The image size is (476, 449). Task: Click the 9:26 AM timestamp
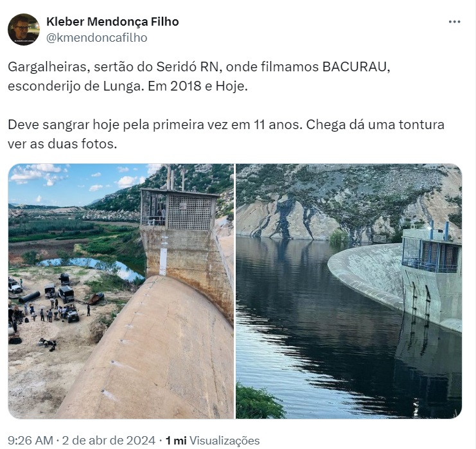coord(30,440)
